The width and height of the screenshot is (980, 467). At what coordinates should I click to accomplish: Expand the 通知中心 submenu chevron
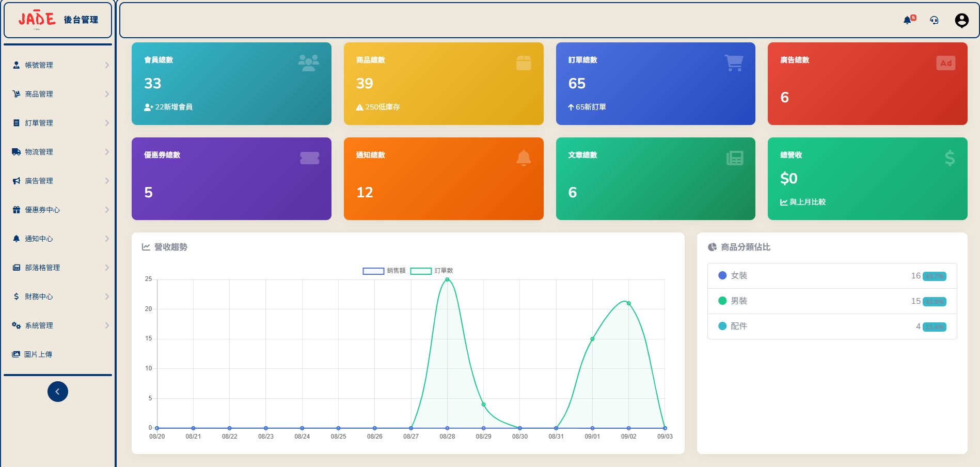click(107, 239)
